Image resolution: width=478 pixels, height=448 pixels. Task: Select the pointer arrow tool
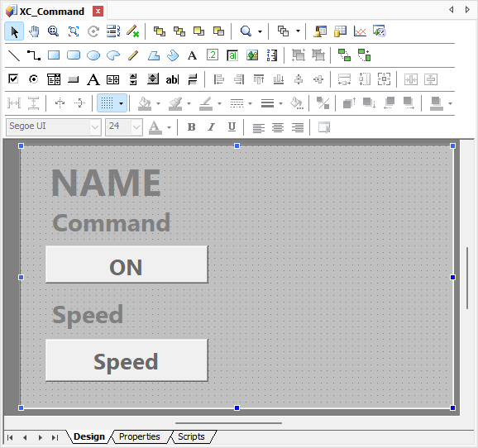point(14,31)
